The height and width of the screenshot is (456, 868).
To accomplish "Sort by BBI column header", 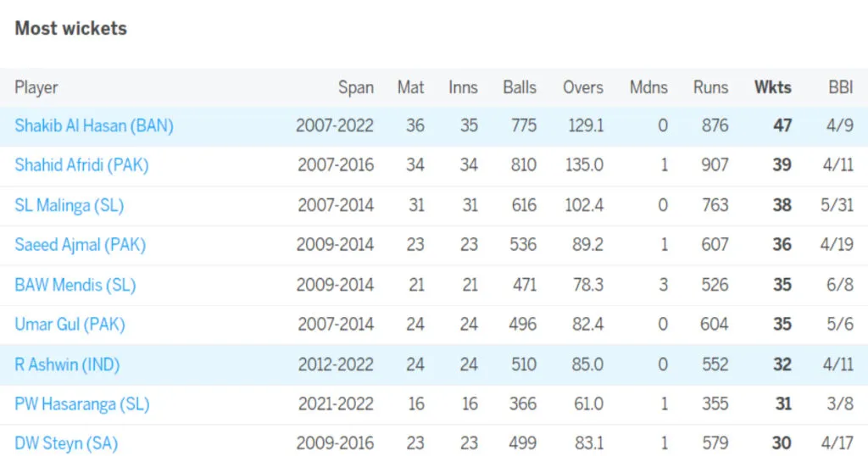I will (841, 87).
